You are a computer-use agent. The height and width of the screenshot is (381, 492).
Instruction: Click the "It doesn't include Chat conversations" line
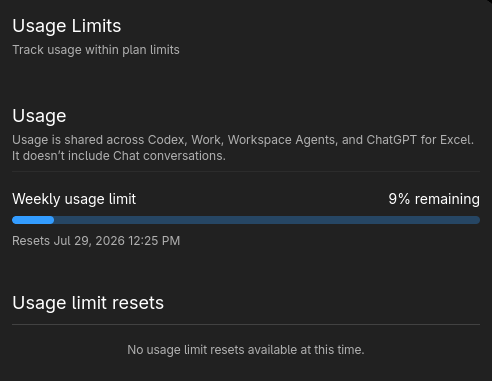coord(119,156)
